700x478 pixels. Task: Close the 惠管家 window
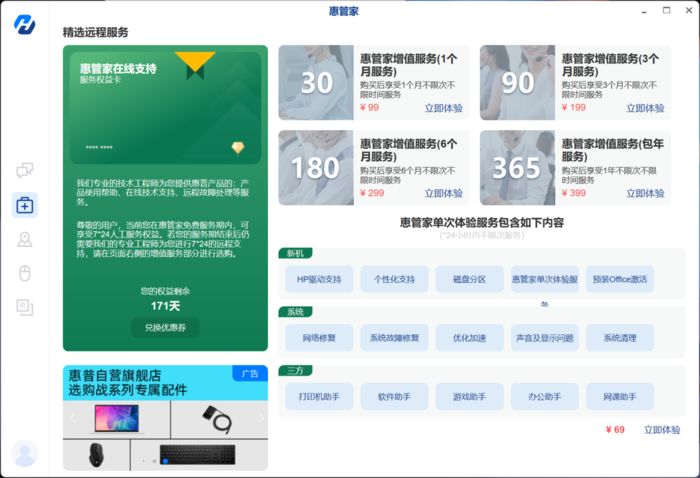689,10
